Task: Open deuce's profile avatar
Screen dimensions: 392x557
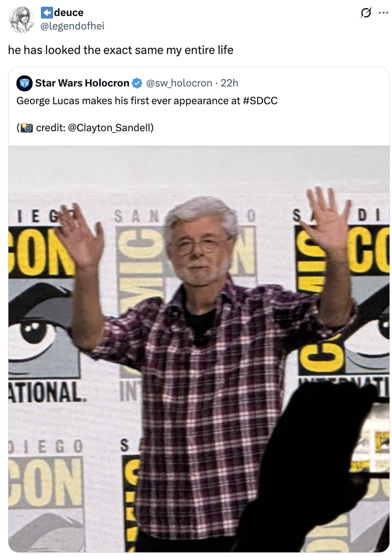Action: (21, 19)
